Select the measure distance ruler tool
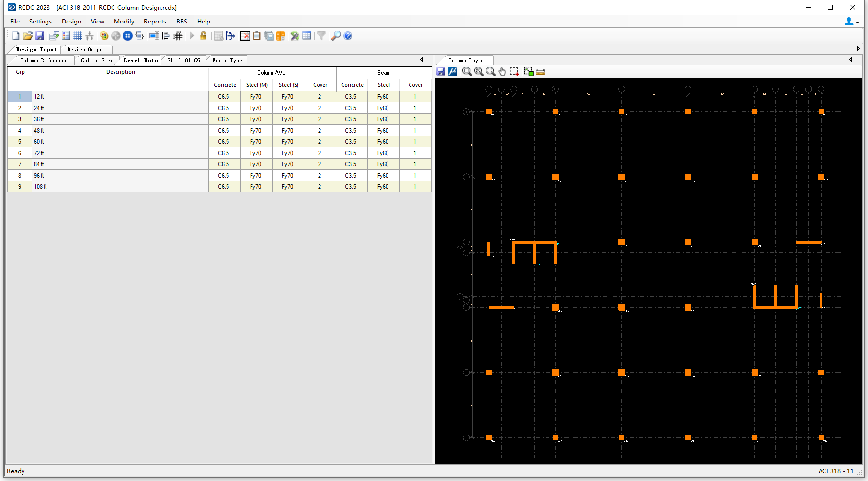The image size is (868, 481). pos(541,71)
